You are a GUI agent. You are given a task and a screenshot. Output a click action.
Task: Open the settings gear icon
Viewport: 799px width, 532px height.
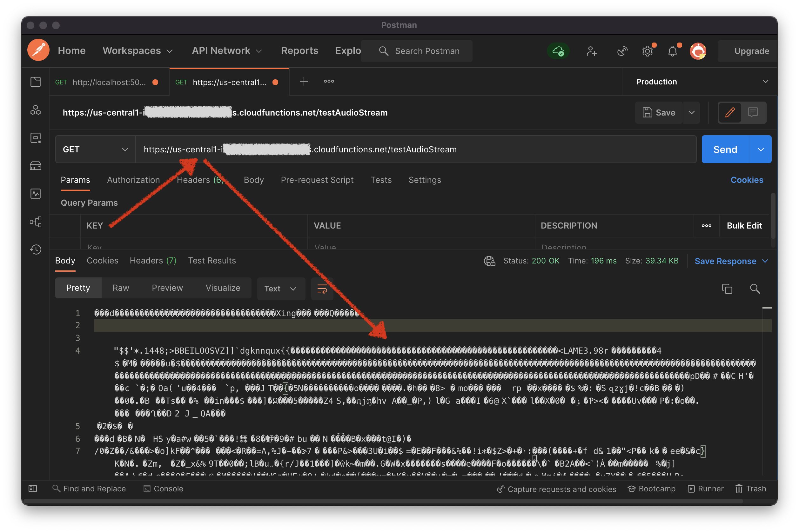click(647, 51)
